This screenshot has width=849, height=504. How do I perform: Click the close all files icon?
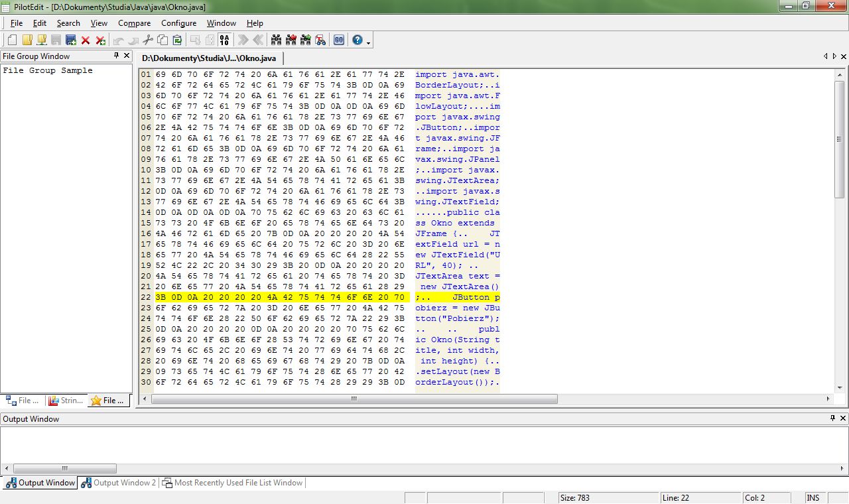pos(100,40)
